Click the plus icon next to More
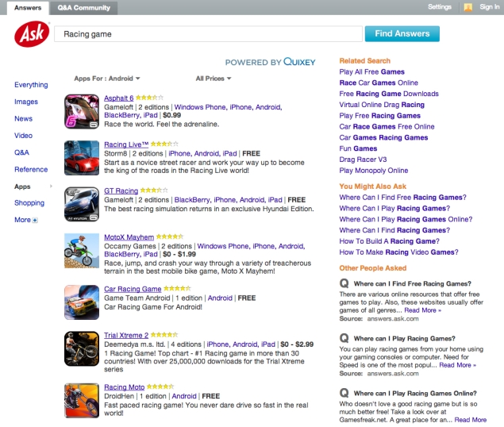This screenshot has height=427, width=504. 35,221
